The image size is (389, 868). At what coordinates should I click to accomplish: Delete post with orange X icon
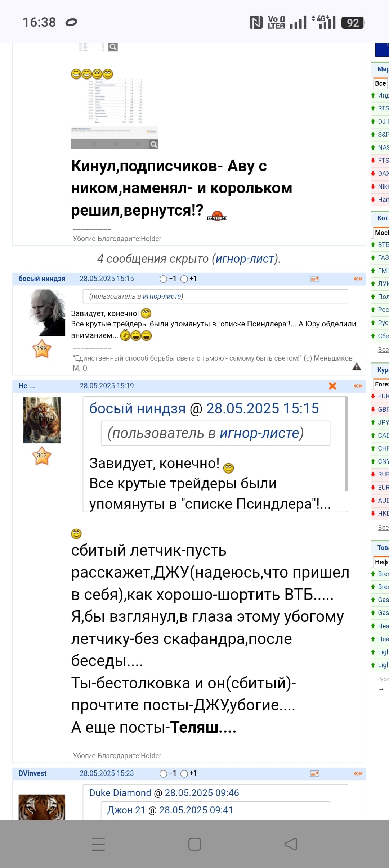tap(332, 386)
